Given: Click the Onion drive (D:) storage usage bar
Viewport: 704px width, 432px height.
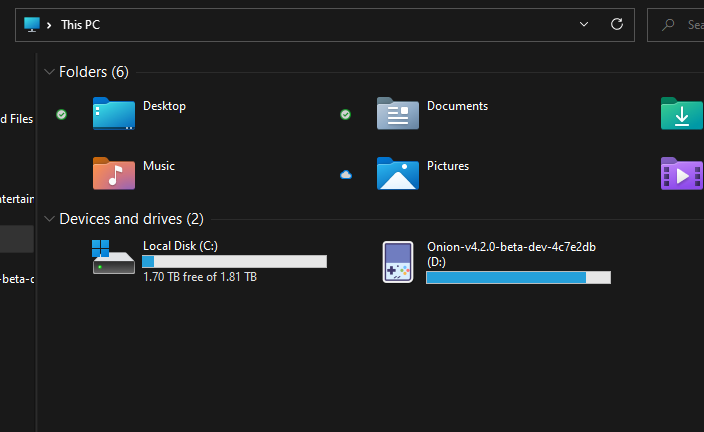Looking at the screenshot, I should 518,277.
